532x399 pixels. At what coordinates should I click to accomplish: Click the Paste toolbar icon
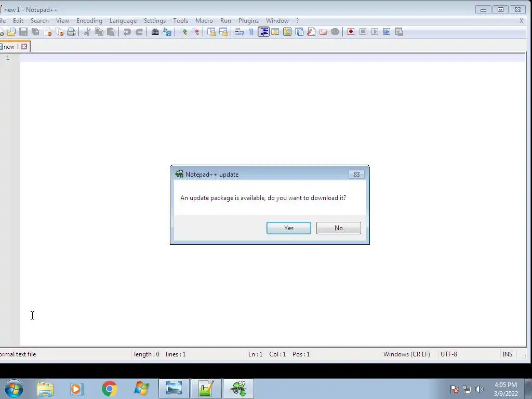(111, 32)
